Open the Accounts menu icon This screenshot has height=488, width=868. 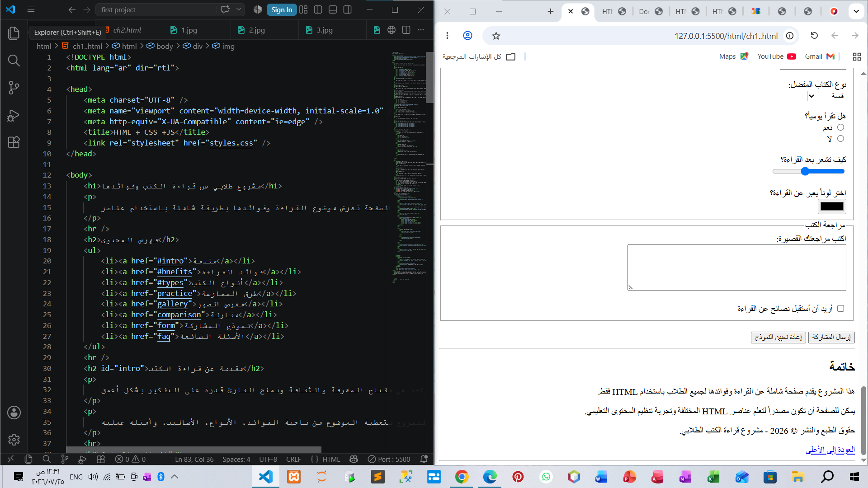14,412
